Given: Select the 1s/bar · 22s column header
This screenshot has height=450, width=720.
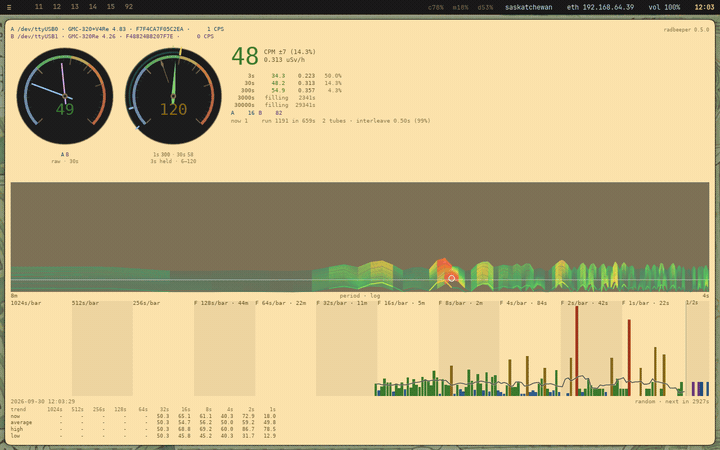Looking at the screenshot, I should tap(645, 303).
